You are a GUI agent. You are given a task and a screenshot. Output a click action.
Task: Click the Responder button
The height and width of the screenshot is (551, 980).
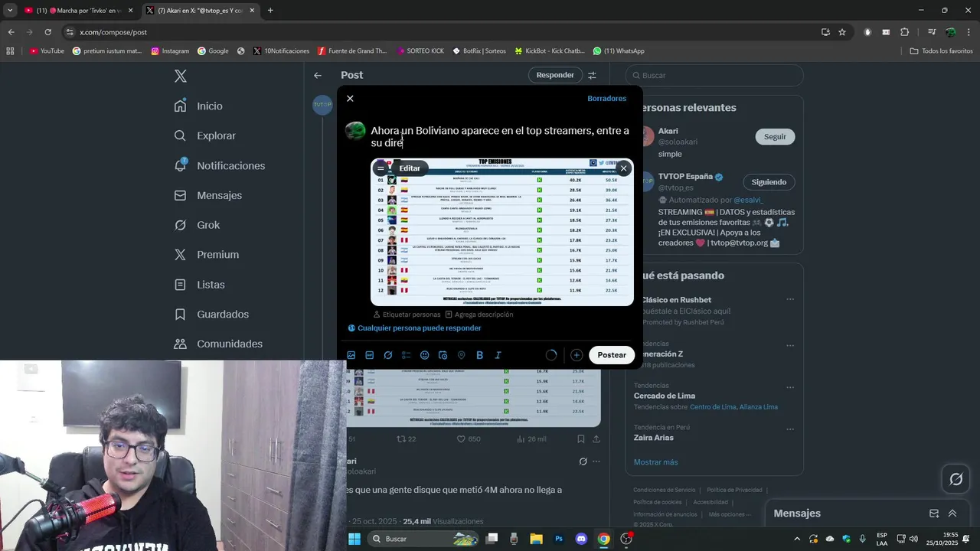tap(555, 75)
